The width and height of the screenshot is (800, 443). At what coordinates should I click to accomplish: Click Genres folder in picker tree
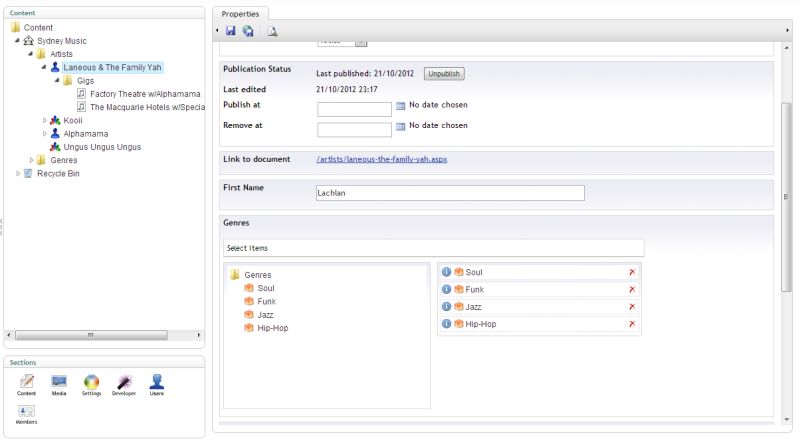coord(258,275)
